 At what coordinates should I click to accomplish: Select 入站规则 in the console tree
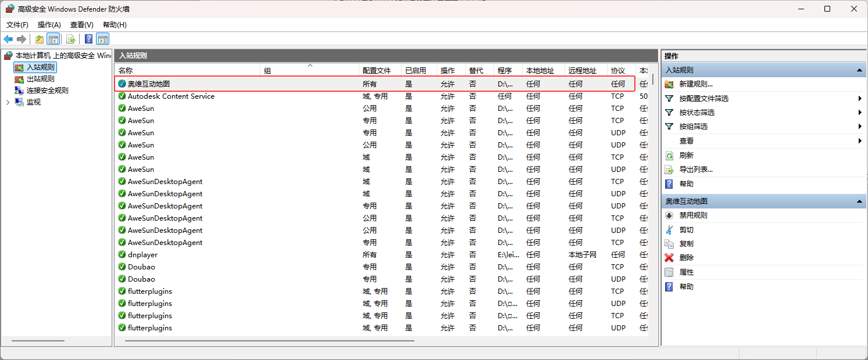click(x=41, y=67)
